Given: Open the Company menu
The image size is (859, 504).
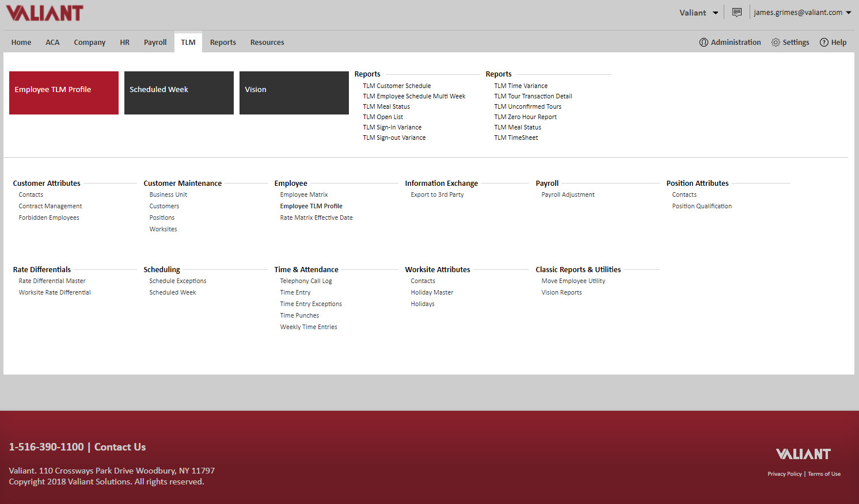Looking at the screenshot, I should coord(89,42).
